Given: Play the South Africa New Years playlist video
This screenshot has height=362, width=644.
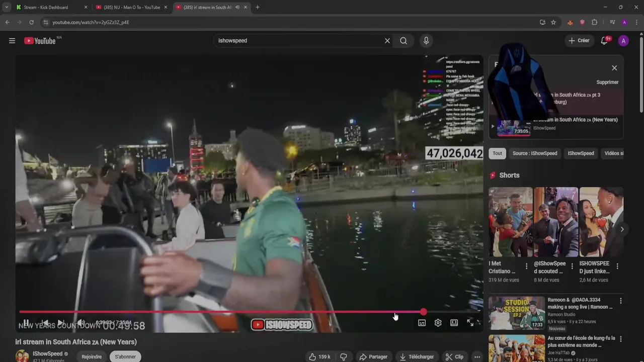Looking at the screenshot, I should (x=556, y=127).
